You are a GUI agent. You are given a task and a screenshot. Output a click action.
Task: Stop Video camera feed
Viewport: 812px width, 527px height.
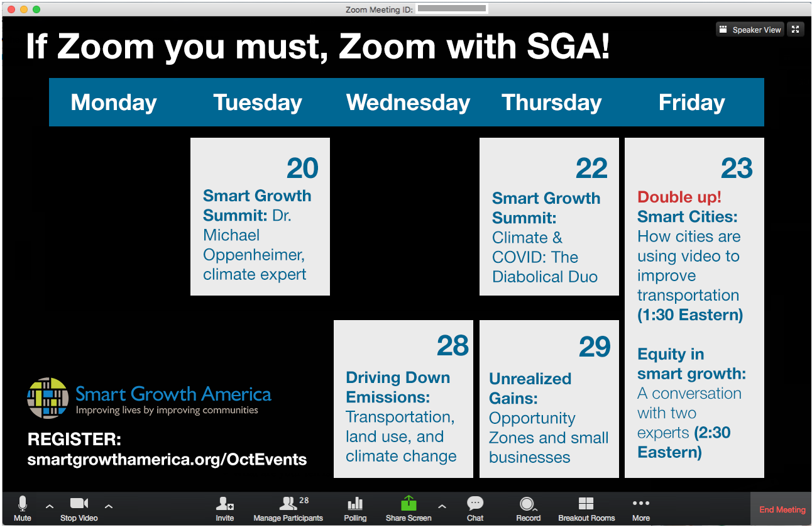[x=79, y=508]
